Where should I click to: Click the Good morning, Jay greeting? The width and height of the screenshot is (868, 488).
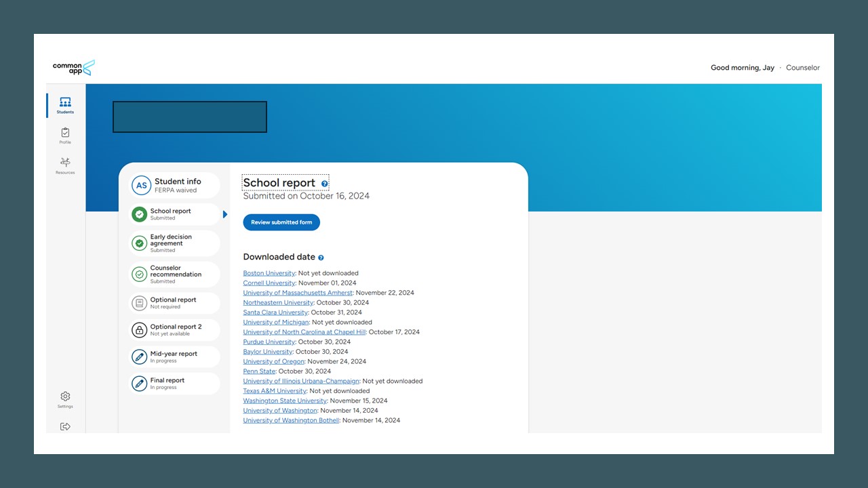click(x=743, y=68)
